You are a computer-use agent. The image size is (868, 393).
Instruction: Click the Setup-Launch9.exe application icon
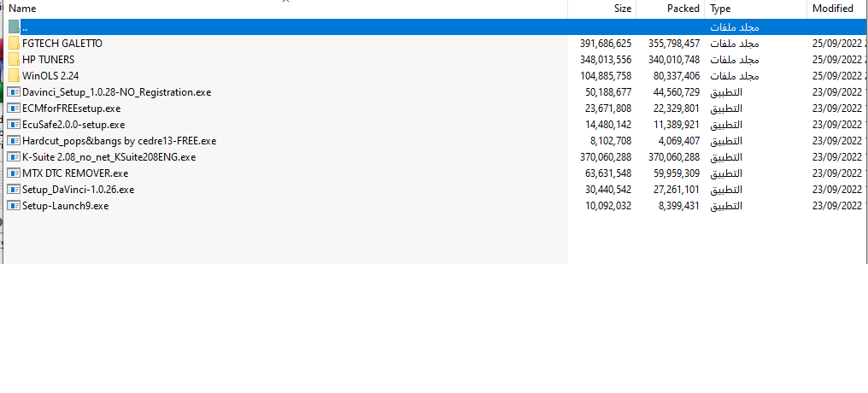[14, 206]
